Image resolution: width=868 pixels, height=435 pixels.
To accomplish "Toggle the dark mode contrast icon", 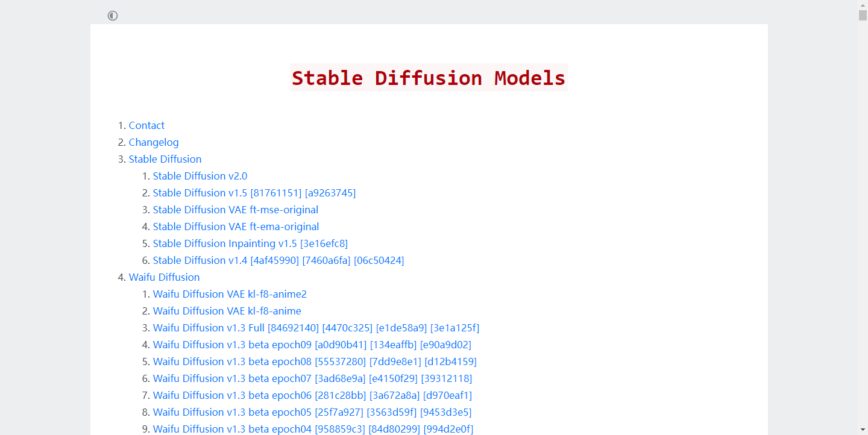I will 113,16.
